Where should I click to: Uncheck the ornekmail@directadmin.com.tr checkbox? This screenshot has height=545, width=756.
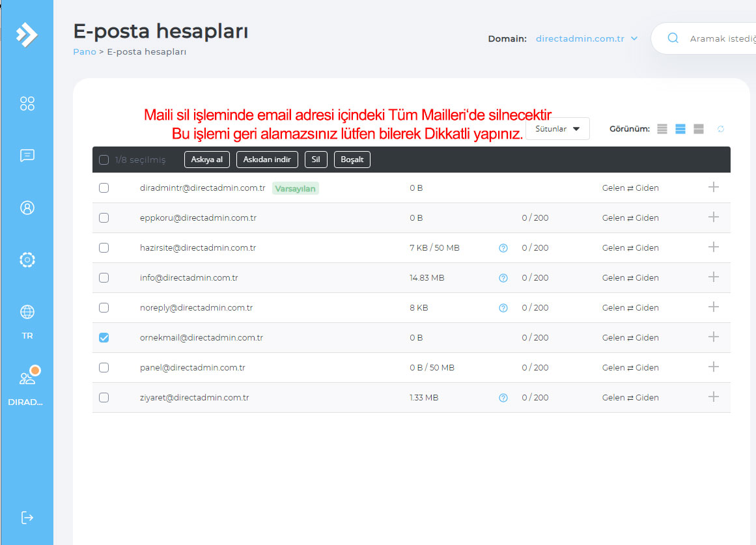(104, 337)
